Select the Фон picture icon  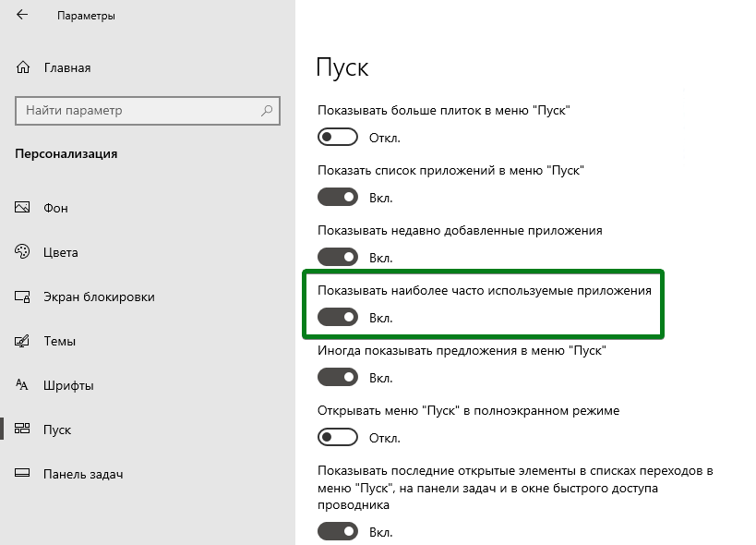pyautogui.click(x=22, y=208)
